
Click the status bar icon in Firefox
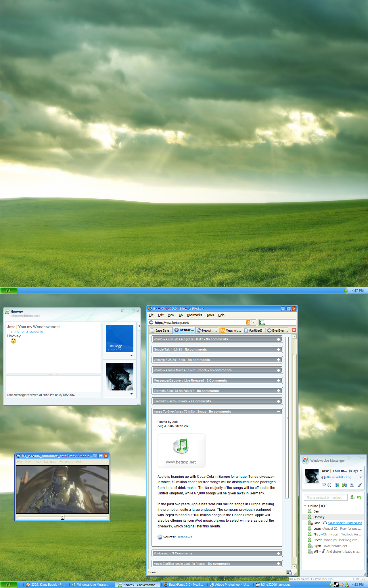[290, 572]
